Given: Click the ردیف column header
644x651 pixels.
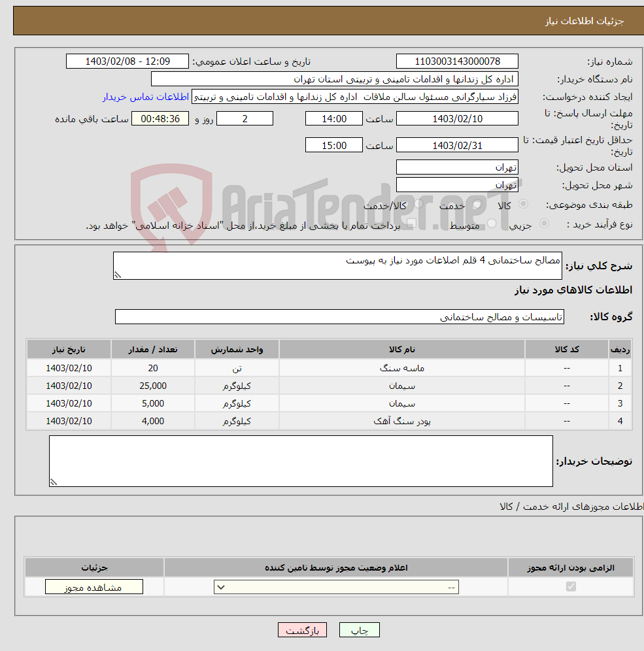Looking at the screenshot, I should pyautogui.click(x=620, y=350).
